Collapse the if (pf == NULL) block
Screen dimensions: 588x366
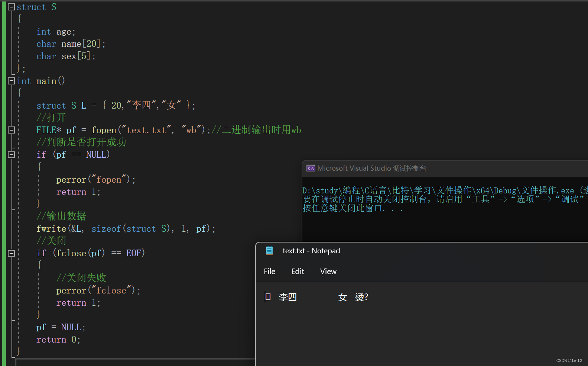(12, 154)
